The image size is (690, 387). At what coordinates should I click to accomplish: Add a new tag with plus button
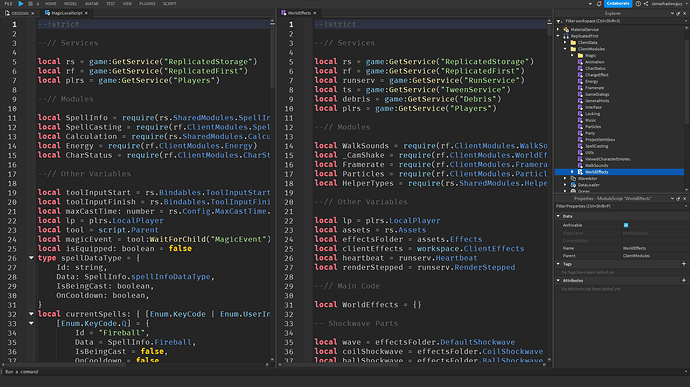tap(683, 264)
